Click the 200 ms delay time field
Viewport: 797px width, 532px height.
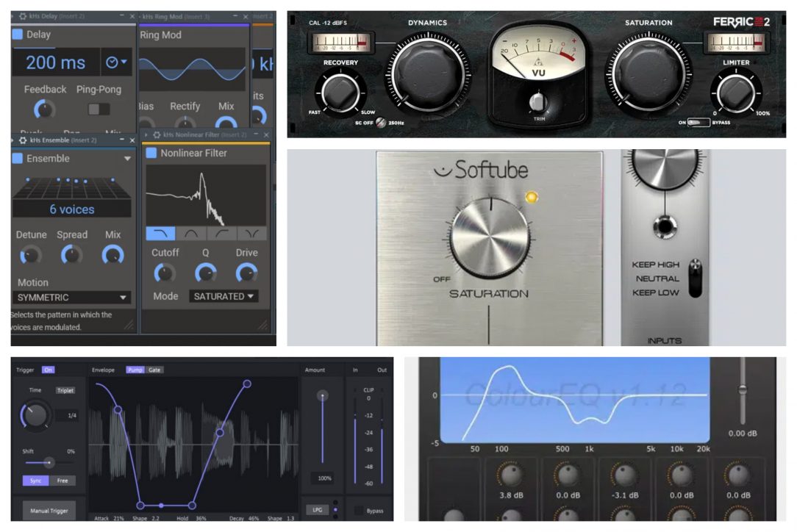56,62
